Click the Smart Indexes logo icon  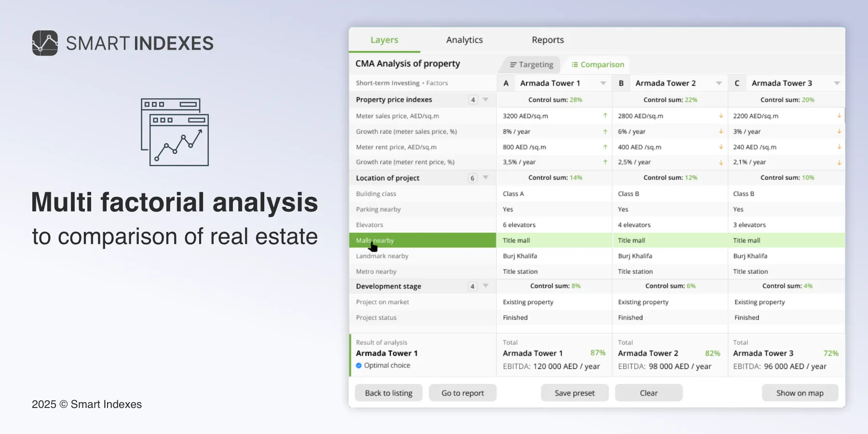pos(45,43)
